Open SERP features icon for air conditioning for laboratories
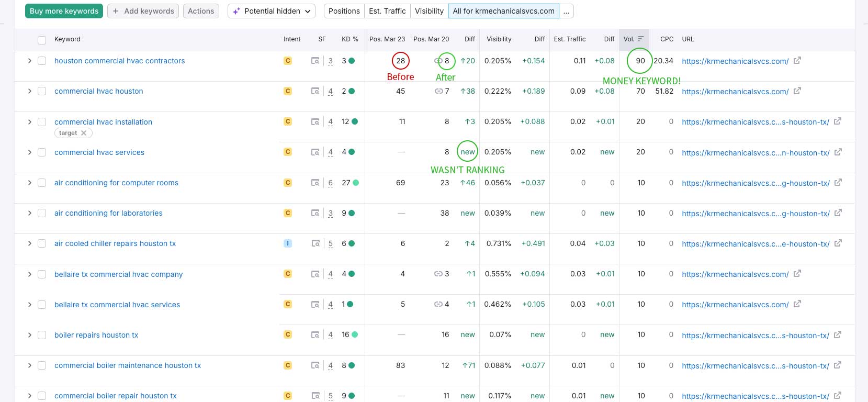868x402 pixels. tap(315, 213)
